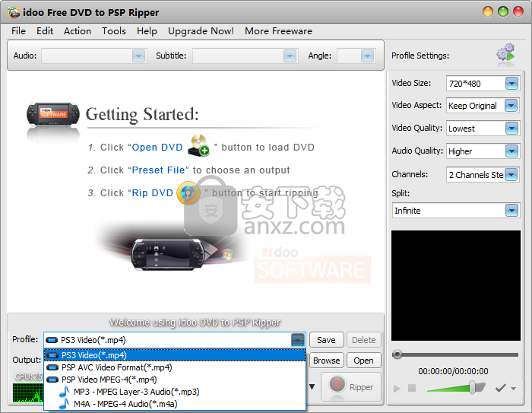Expand the Angle dropdown
The image size is (532, 413).
367,56
